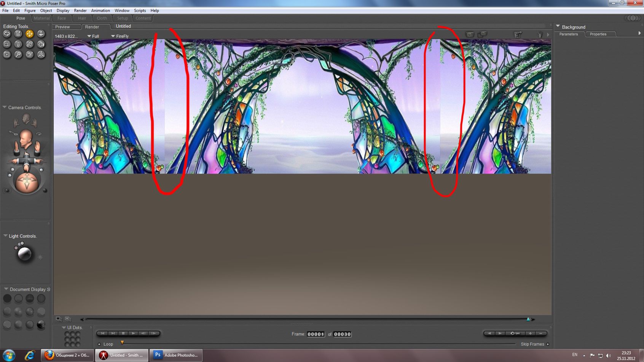This screenshot has width=644, height=362.
Task: Select the Direct Manipulation tool
Action: click(41, 54)
